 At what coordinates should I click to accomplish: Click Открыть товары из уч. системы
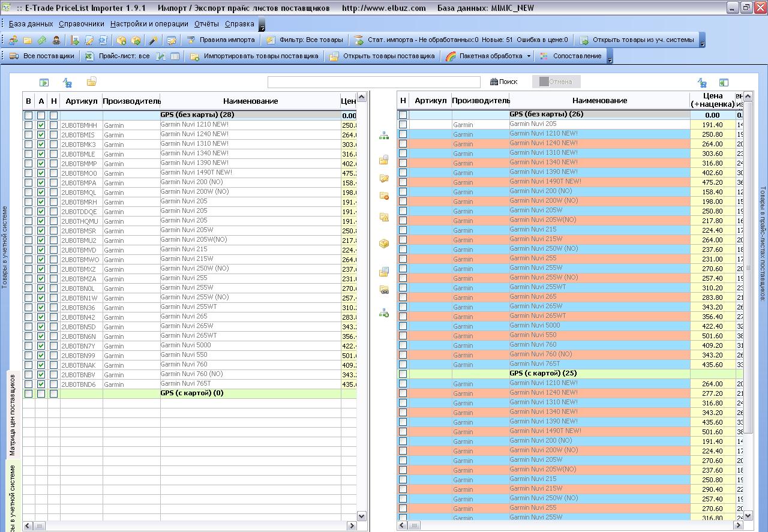tap(637, 40)
